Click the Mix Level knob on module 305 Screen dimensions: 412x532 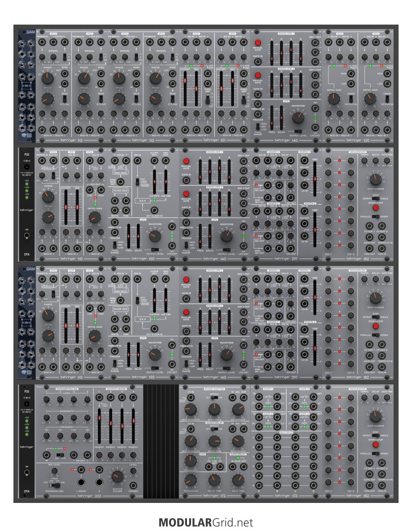pyautogui.click(x=54, y=471)
